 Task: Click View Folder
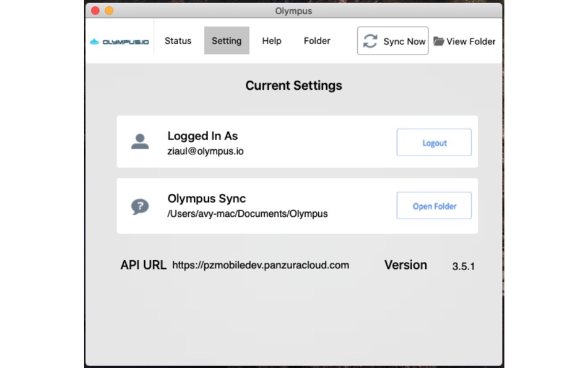point(464,42)
